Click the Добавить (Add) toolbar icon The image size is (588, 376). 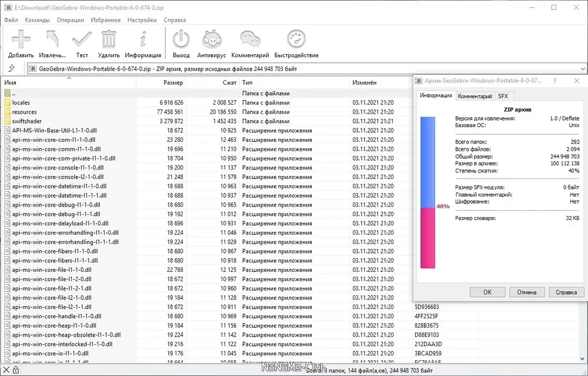(21, 39)
